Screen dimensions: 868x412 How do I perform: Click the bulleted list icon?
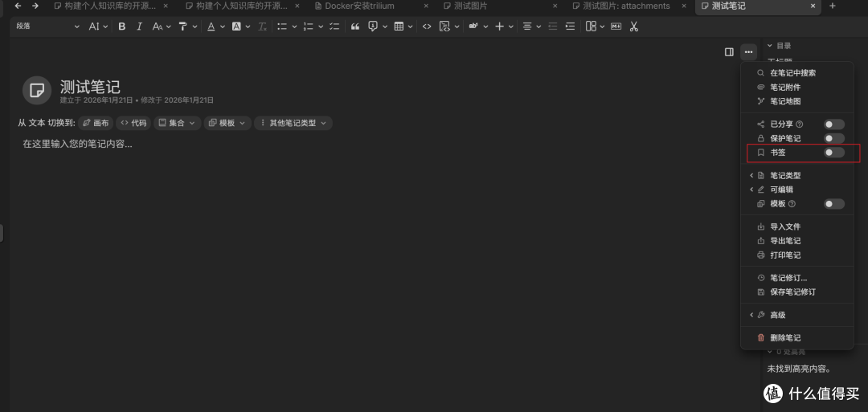[x=282, y=26]
